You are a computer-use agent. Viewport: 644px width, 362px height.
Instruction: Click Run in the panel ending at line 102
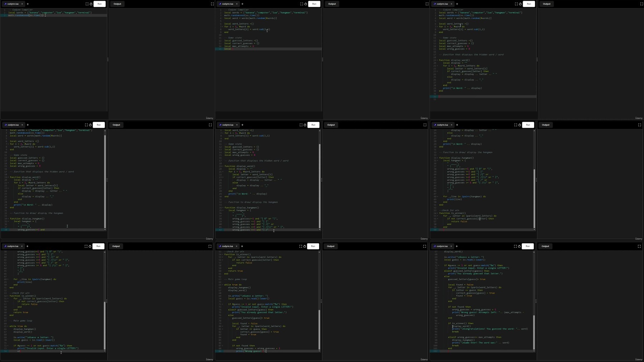(x=528, y=246)
